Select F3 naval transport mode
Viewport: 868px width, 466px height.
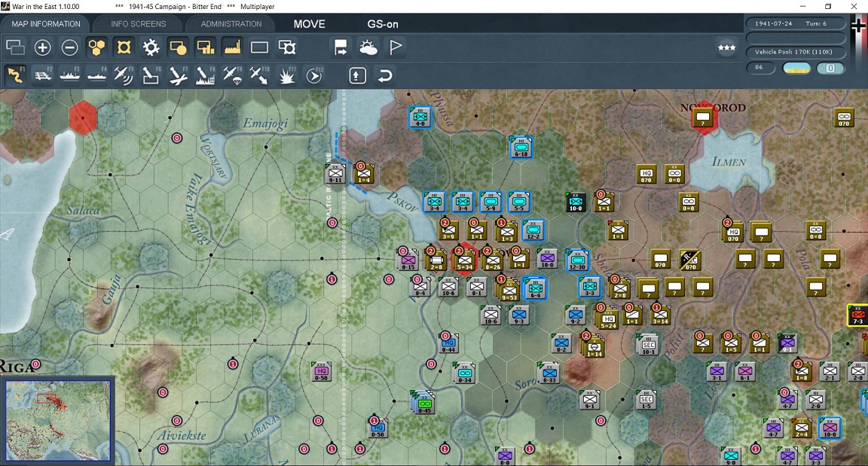(69, 75)
